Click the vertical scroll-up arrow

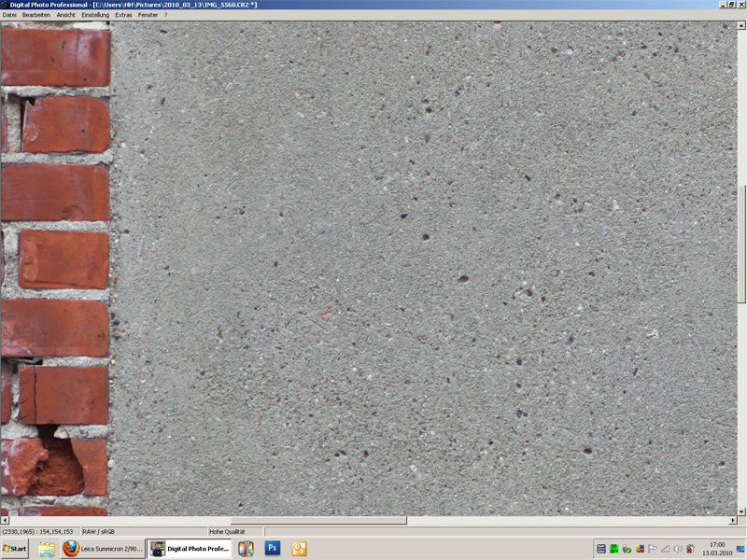tap(741, 25)
